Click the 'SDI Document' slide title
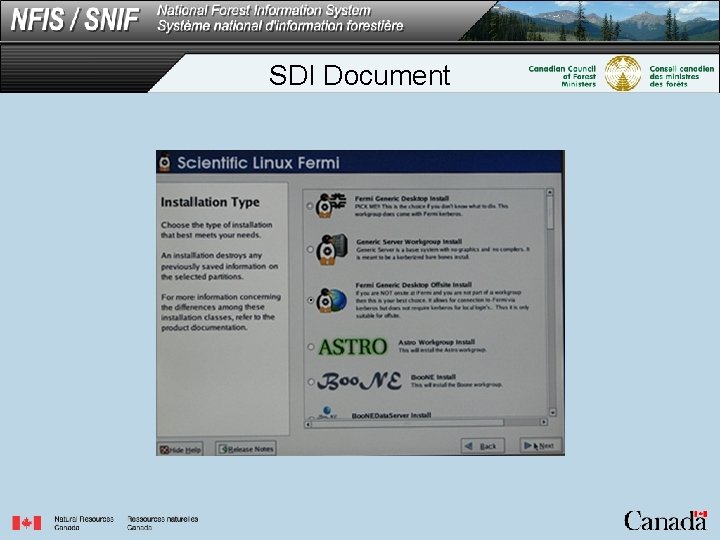The width and height of the screenshot is (720, 540). (x=360, y=75)
